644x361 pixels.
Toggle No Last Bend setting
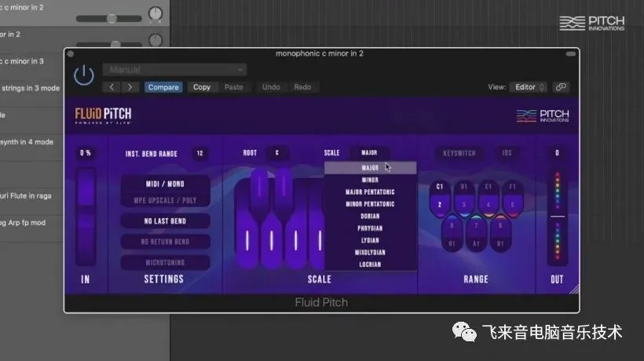click(x=165, y=221)
